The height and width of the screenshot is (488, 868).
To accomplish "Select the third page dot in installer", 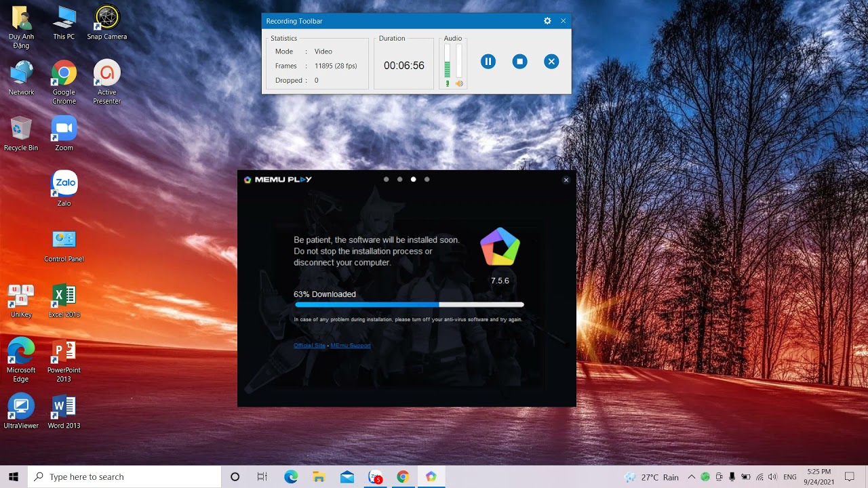I will pos(414,180).
